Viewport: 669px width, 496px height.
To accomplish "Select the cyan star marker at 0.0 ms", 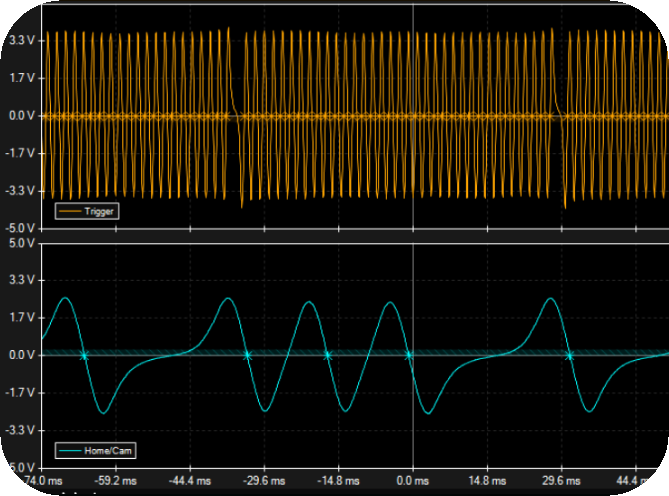I will click(x=409, y=355).
